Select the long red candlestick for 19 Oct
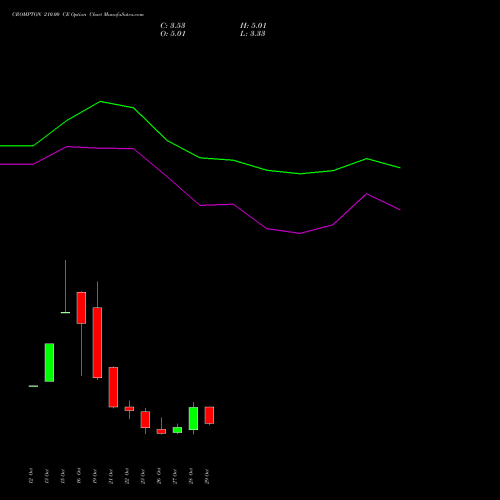The image size is (500, 500). coord(97,342)
